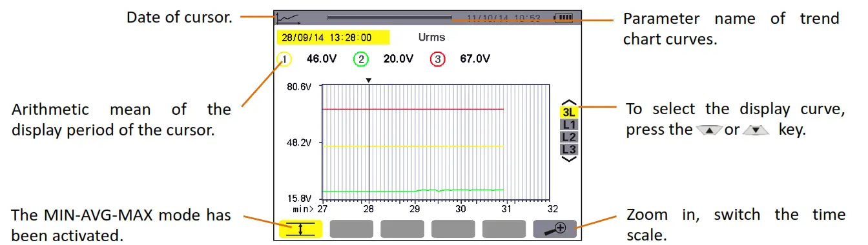Activate the MIN-AVG-MAX mode button

[300, 229]
